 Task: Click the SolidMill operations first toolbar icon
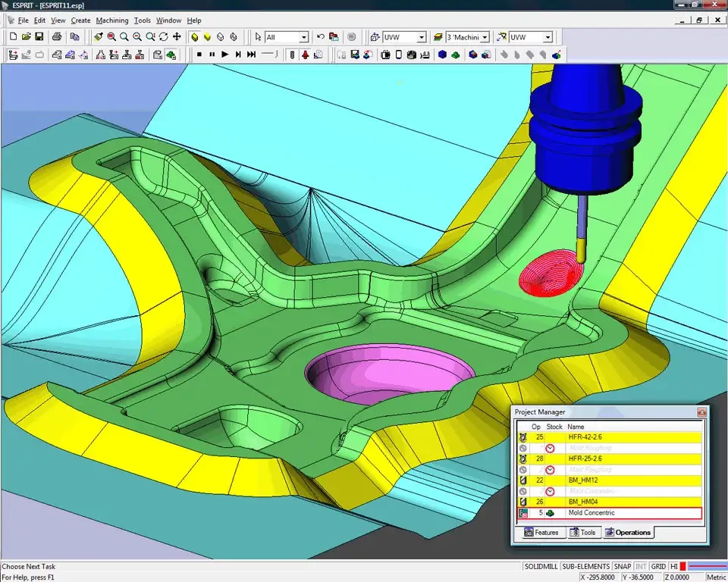tap(13, 55)
